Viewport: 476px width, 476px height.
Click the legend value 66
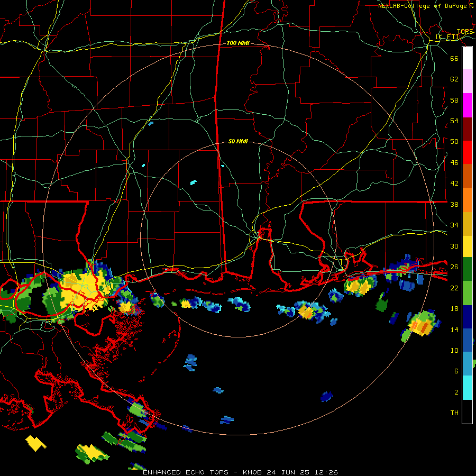454,58
